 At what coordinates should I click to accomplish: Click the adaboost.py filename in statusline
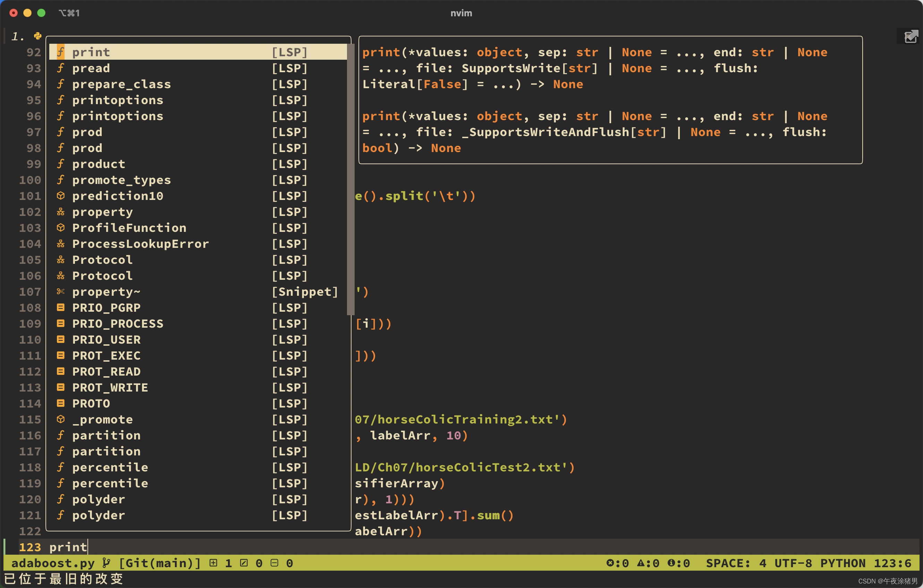[x=53, y=563]
